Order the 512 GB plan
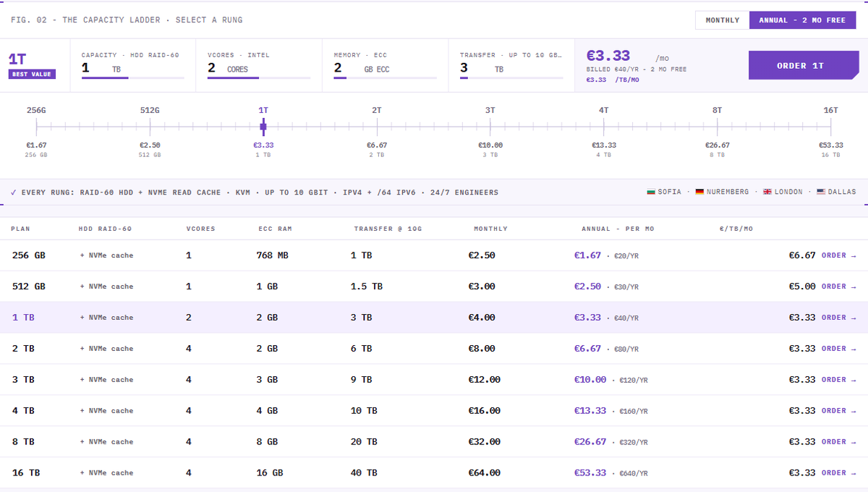 (838, 287)
